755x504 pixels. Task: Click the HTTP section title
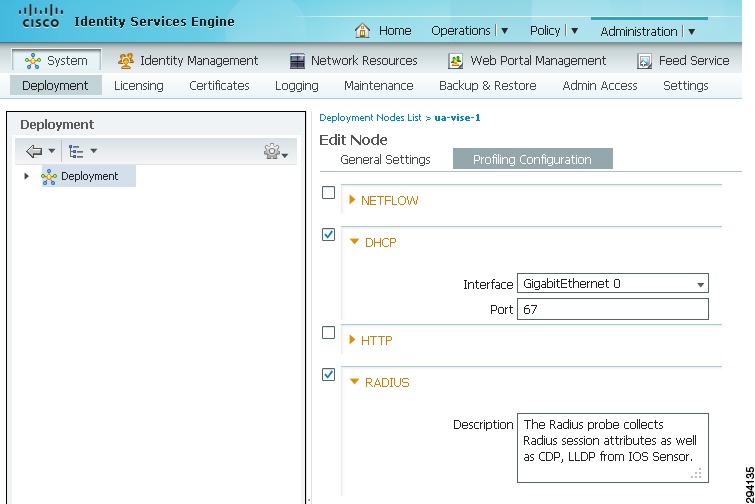pos(377,341)
